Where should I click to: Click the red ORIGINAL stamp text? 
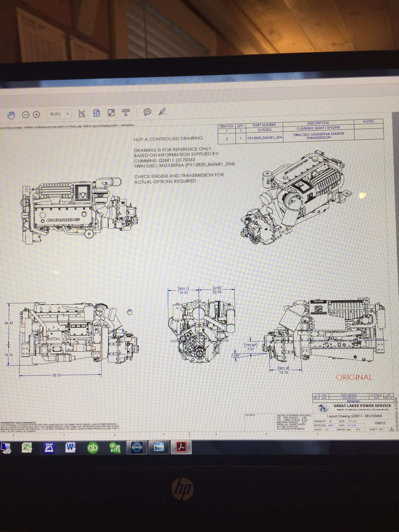point(354,377)
